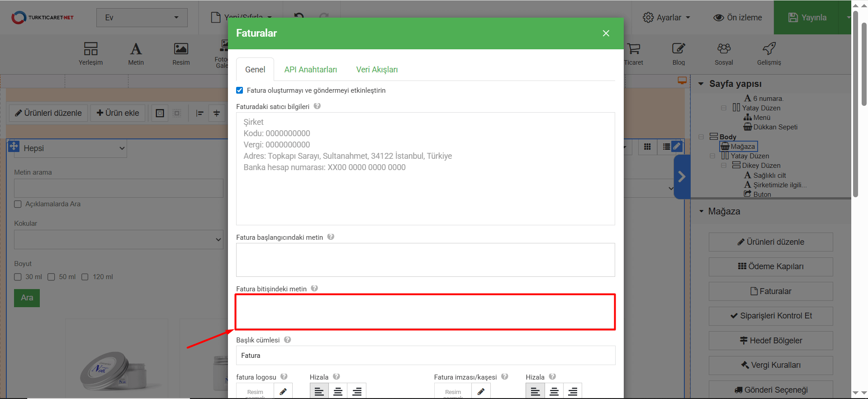Screen dimensions: 868x399
Task: Open the Gelişmiş advanced tool
Action: click(769, 53)
